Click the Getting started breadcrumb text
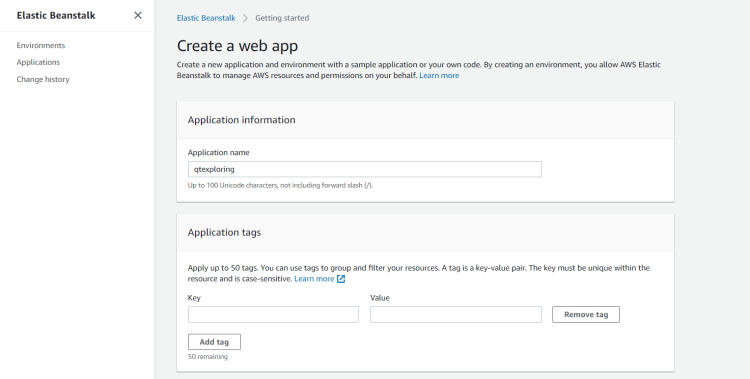The height and width of the screenshot is (379, 750). point(282,18)
